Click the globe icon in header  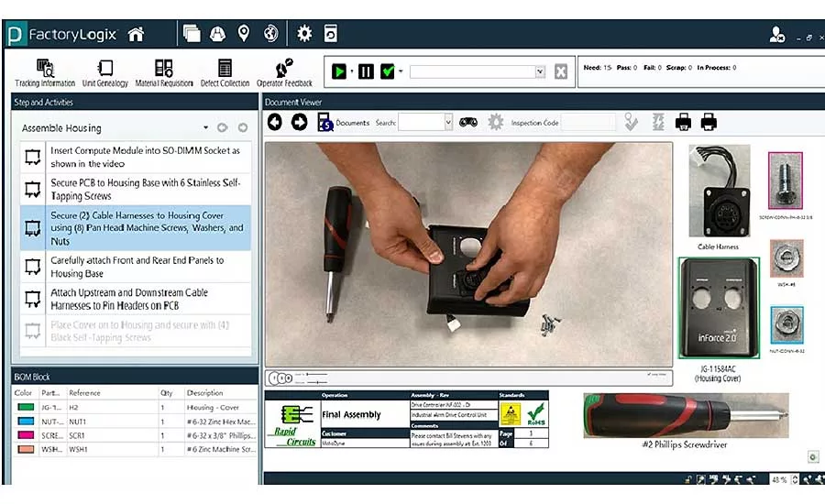pyautogui.click(x=271, y=33)
